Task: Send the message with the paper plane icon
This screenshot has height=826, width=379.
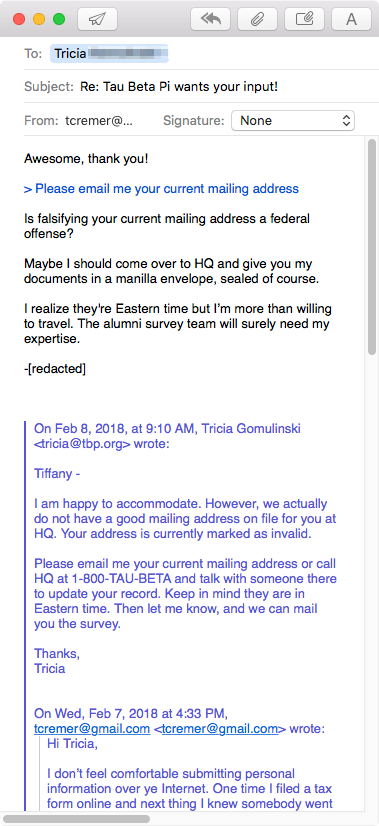Action: click(97, 19)
